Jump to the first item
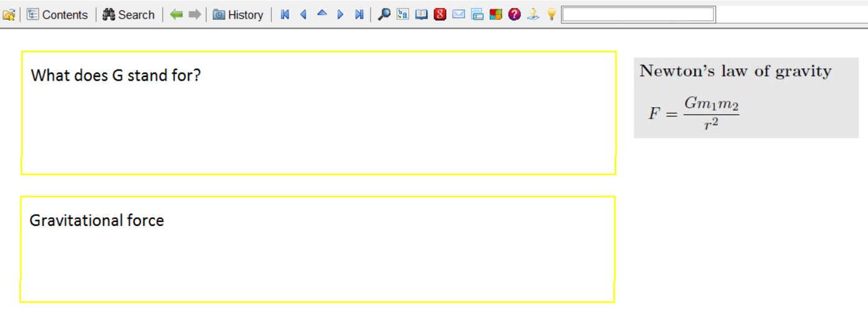 285,14
